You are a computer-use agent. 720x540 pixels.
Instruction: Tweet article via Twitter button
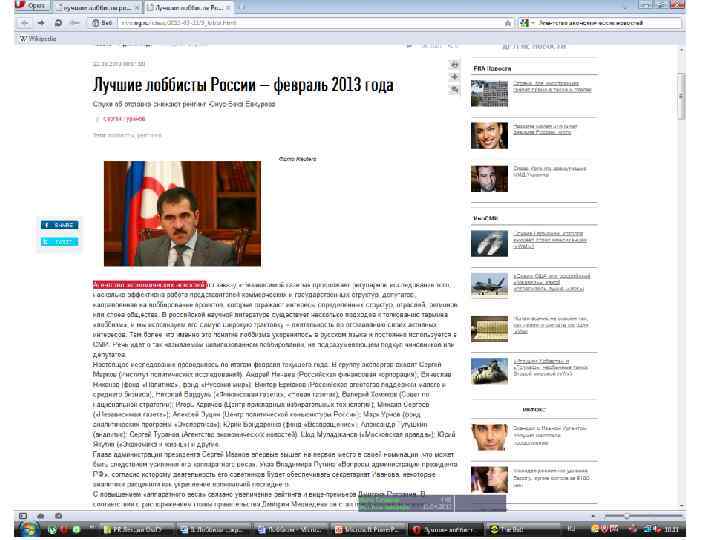pyautogui.click(x=60, y=242)
